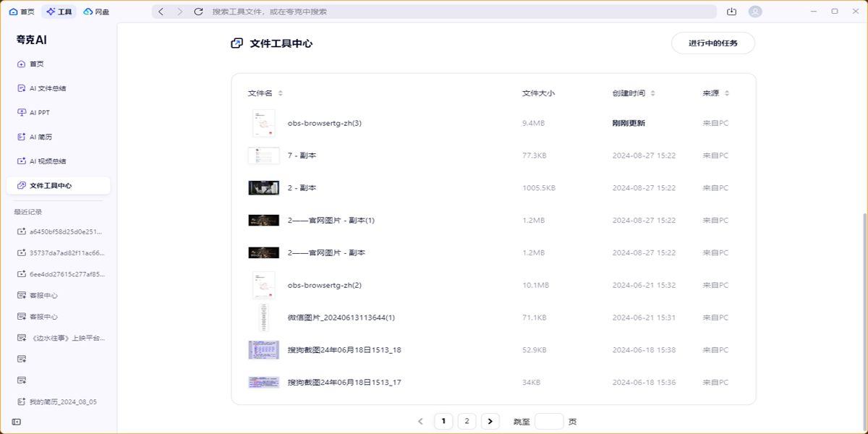This screenshot has height=434, width=868.
Task: Open thumbnail of 搜狗截图24年06月18日1513_18
Action: tap(263, 350)
